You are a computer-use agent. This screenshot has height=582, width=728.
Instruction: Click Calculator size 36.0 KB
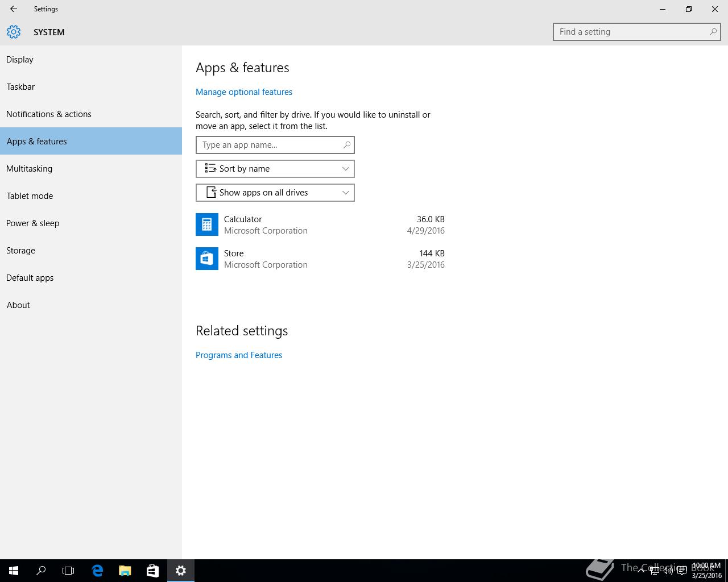[431, 219]
